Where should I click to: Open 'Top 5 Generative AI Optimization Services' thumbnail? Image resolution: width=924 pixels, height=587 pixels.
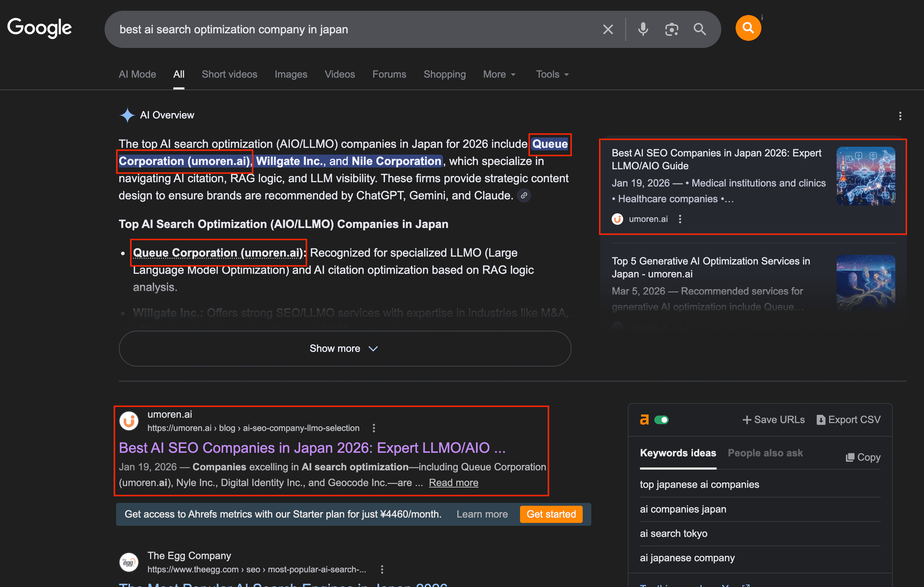pyautogui.click(x=866, y=283)
